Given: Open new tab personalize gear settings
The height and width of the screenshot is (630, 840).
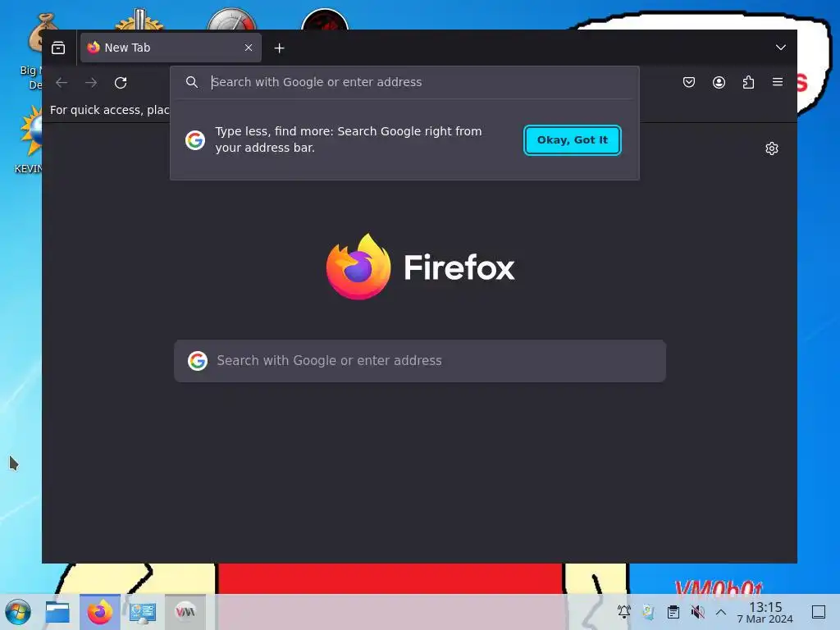Looking at the screenshot, I should pos(771,148).
